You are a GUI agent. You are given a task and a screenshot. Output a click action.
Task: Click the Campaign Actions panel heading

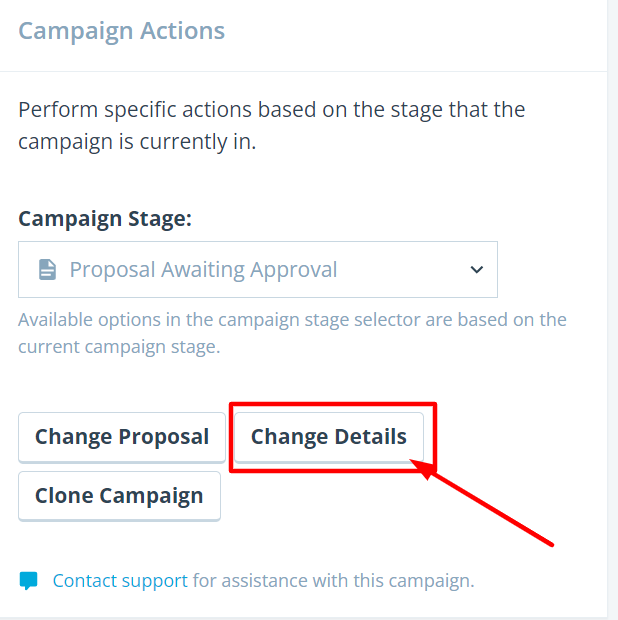click(x=121, y=31)
